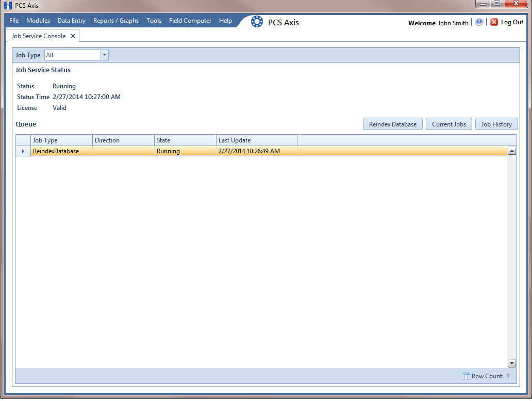Sort by the Last Update column header
Screen dimensions: 532x401
click(x=257, y=140)
